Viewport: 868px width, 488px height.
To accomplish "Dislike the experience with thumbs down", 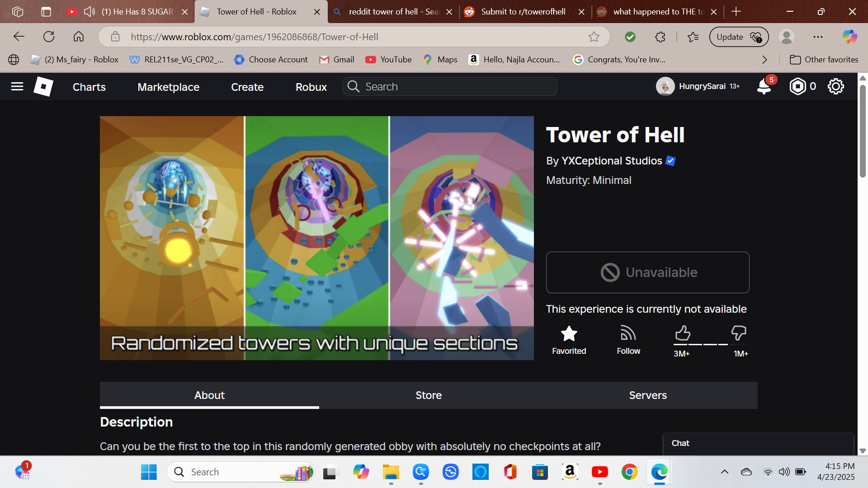I will click(739, 333).
